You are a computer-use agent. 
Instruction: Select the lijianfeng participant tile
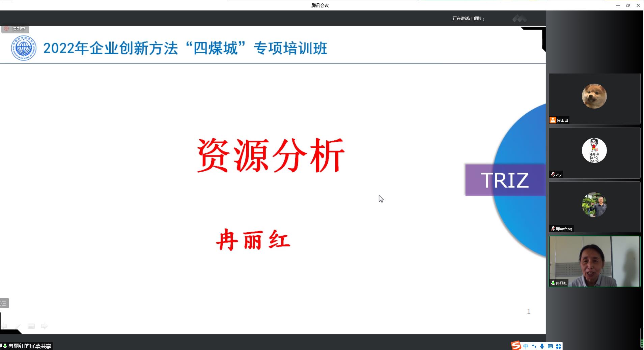594,207
